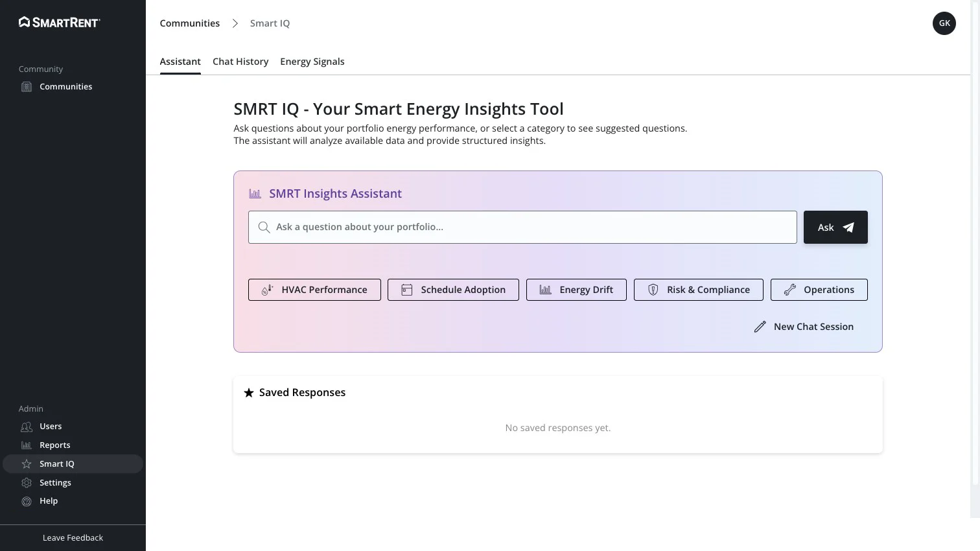
Task: Click the Settings gear icon
Action: [x=27, y=483]
